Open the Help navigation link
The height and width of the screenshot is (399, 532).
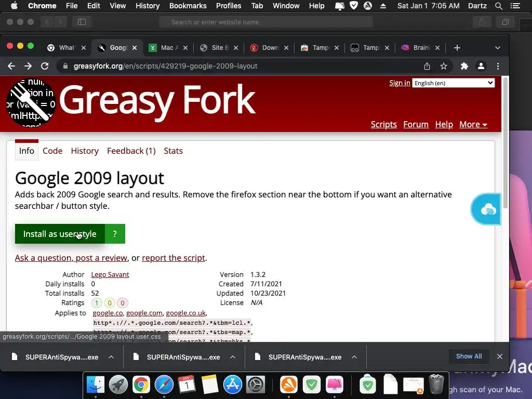(x=444, y=125)
